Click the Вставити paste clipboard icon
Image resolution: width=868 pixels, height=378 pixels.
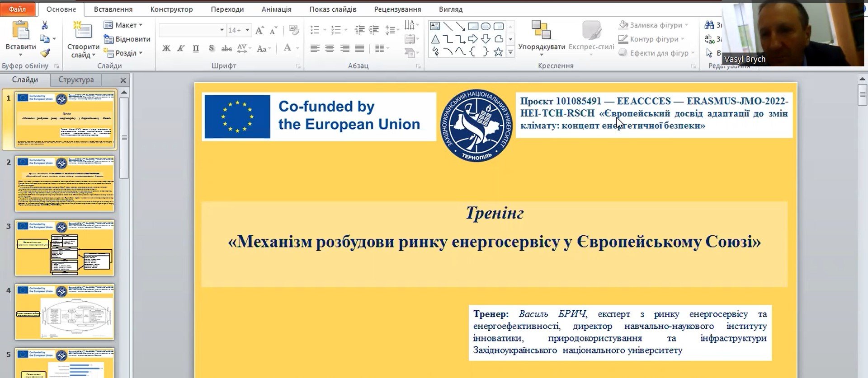pos(21,31)
